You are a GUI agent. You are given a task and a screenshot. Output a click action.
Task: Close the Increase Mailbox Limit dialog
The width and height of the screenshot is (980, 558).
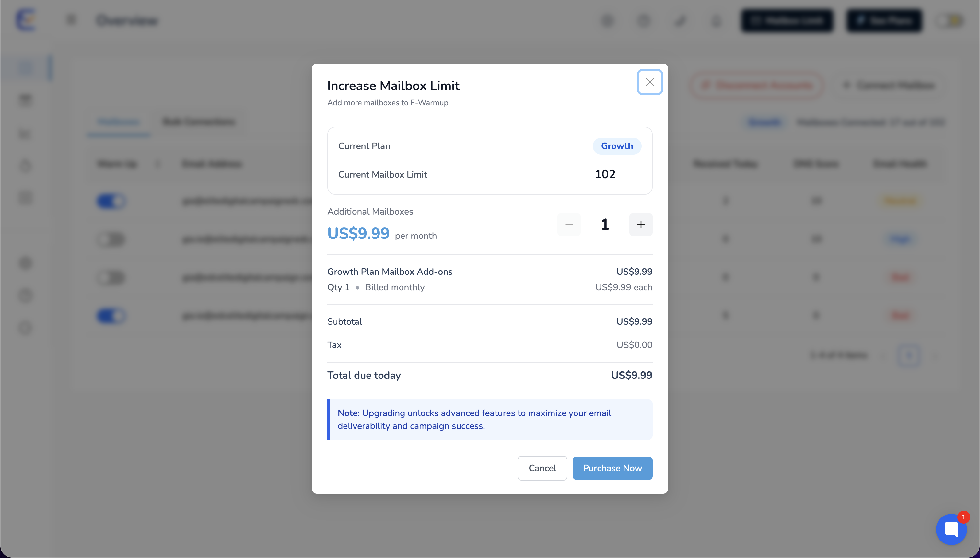[650, 82]
